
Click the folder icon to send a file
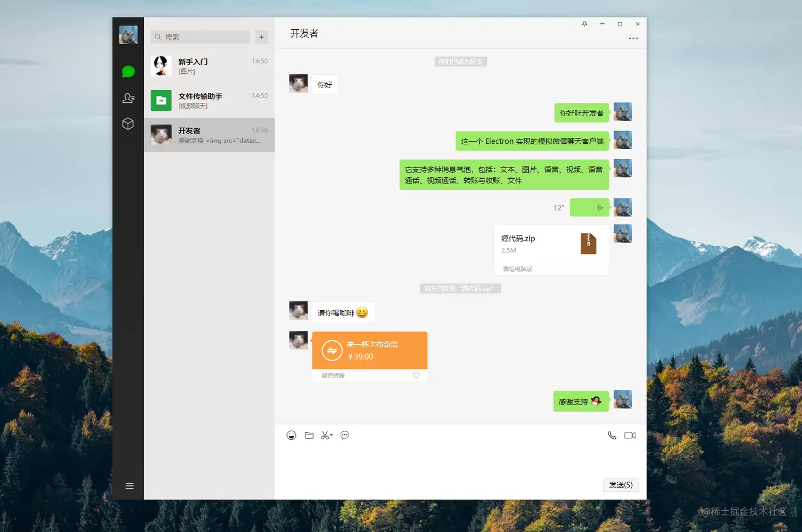pyautogui.click(x=309, y=435)
